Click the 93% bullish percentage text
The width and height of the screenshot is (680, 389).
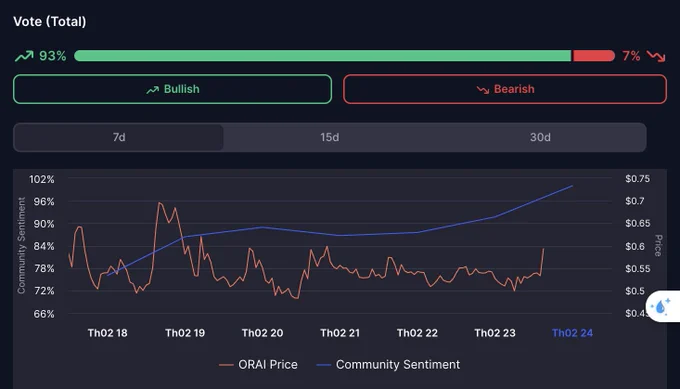tap(52, 56)
